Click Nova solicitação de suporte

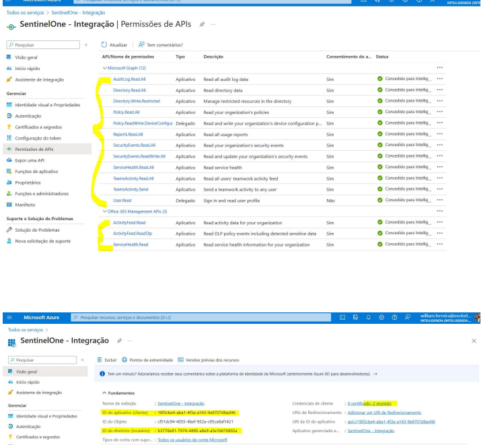click(42, 240)
